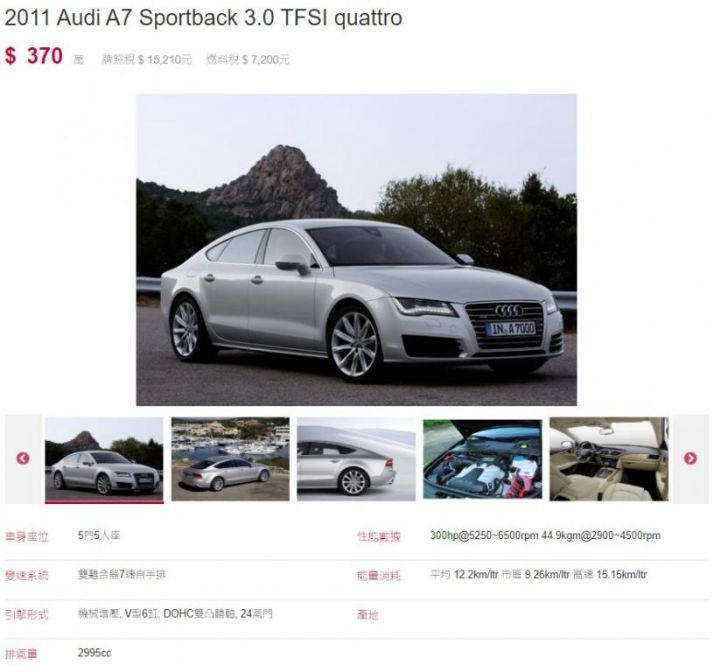The width and height of the screenshot is (714, 672).
Task: Click the 排氣量 label
Action: [21, 654]
